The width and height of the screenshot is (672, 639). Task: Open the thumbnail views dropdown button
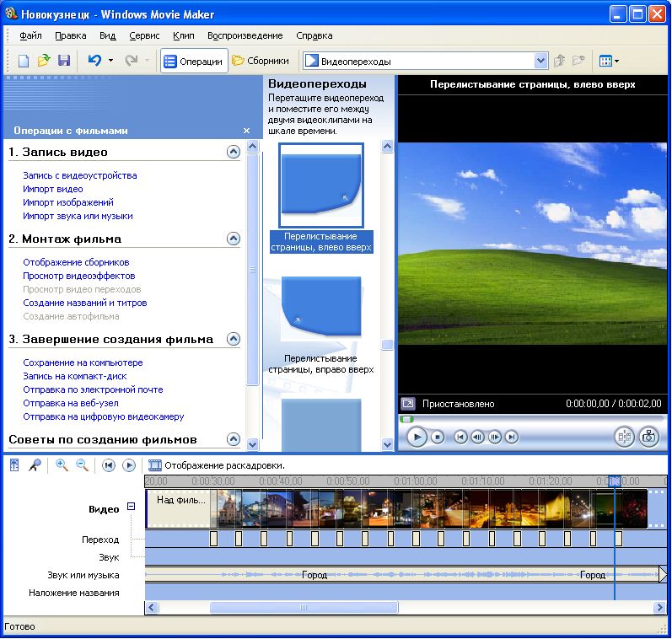(609, 61)
